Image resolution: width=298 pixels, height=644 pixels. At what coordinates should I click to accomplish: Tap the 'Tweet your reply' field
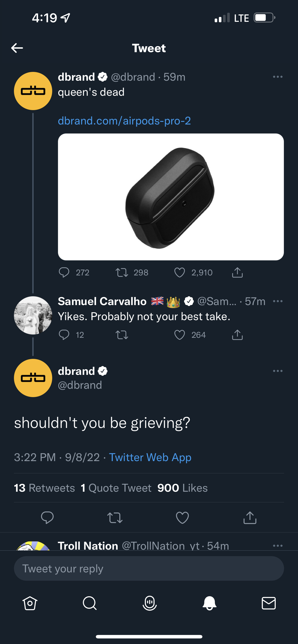(x=149, y=568)
